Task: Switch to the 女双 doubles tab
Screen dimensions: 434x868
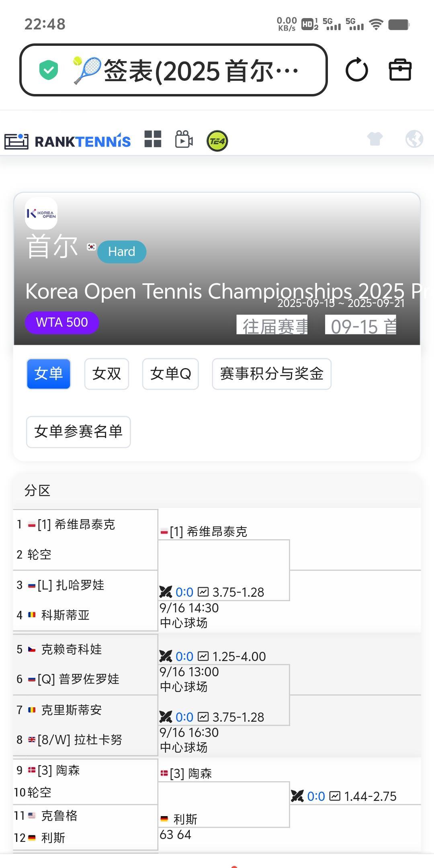Action: click(x=106, y=374)
